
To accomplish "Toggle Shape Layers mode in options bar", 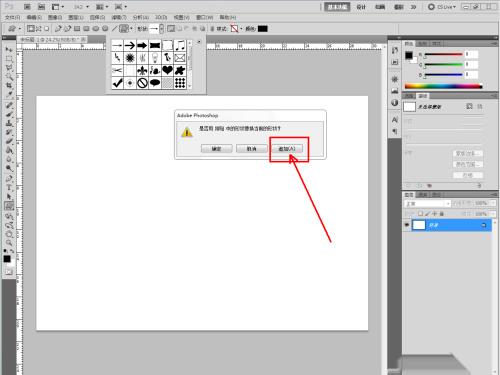I will click(31, 29).
